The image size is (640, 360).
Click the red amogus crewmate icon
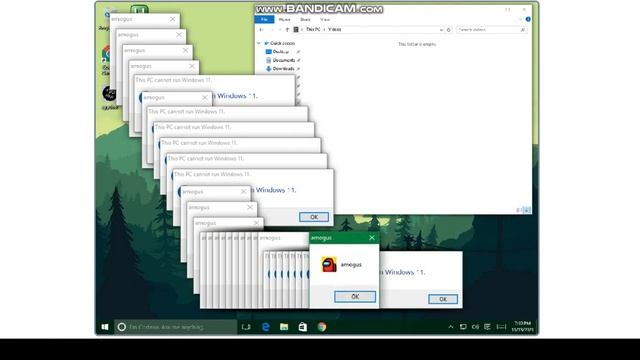tap(329, 264)
